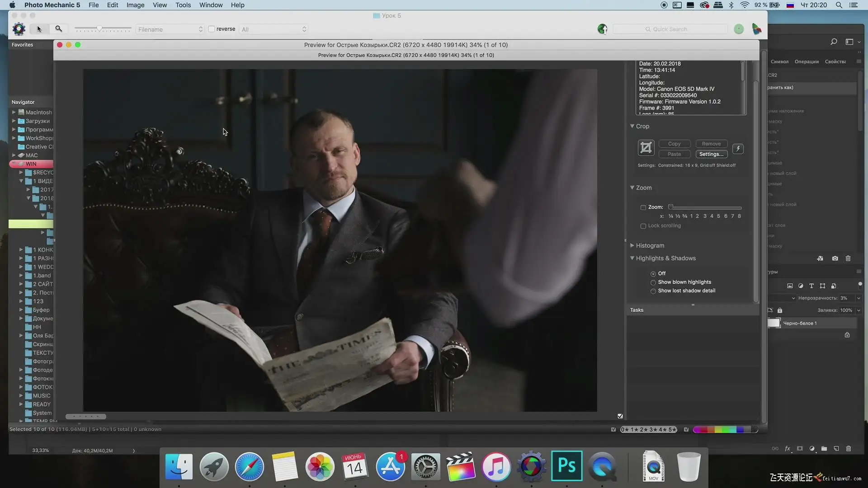This screenshot has height=488, width=868.
Task: Open the Image menu
Action: tap(135, 5)
